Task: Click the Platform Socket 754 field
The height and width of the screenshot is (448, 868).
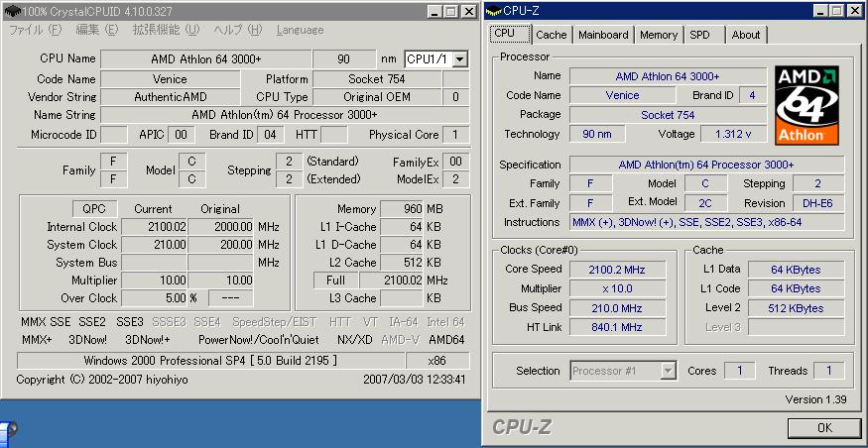Action: pos(377,79)
